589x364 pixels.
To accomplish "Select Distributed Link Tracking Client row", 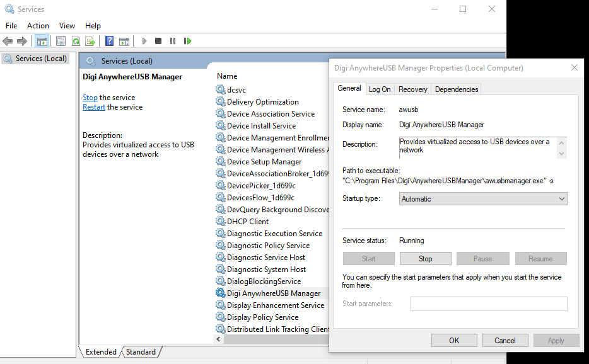I will (x=272, y=329).
